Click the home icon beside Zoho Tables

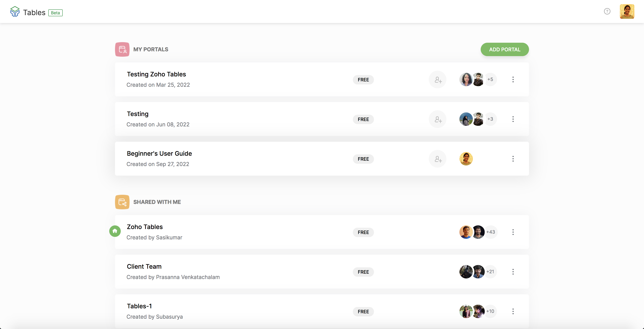pyautogui.click(x=115, y=231)
